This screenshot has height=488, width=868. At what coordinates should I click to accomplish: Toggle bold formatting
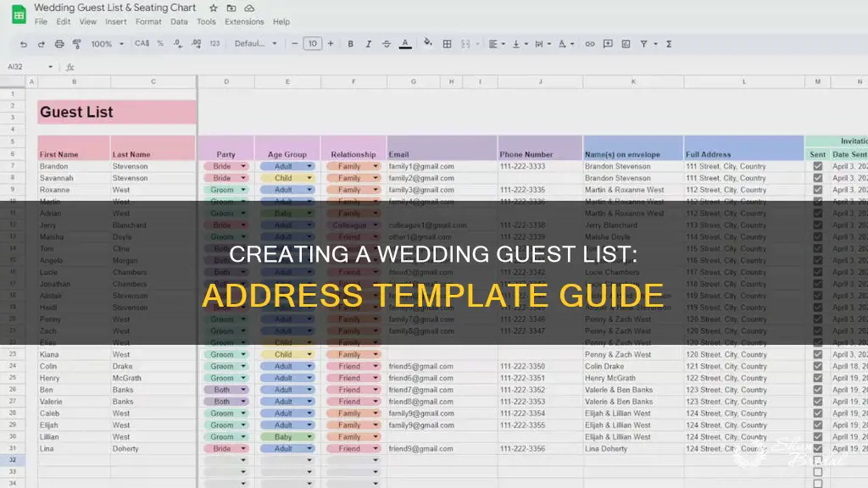pos(350,44)
